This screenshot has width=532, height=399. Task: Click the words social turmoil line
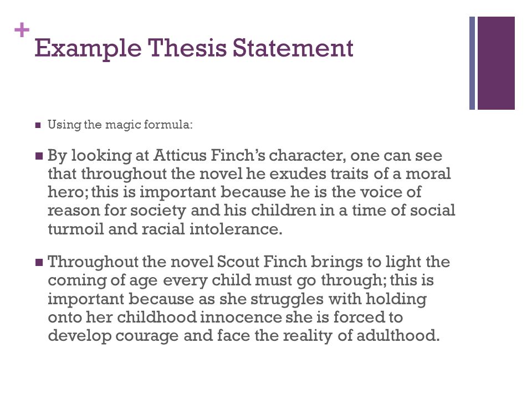[x=433, y=211]
